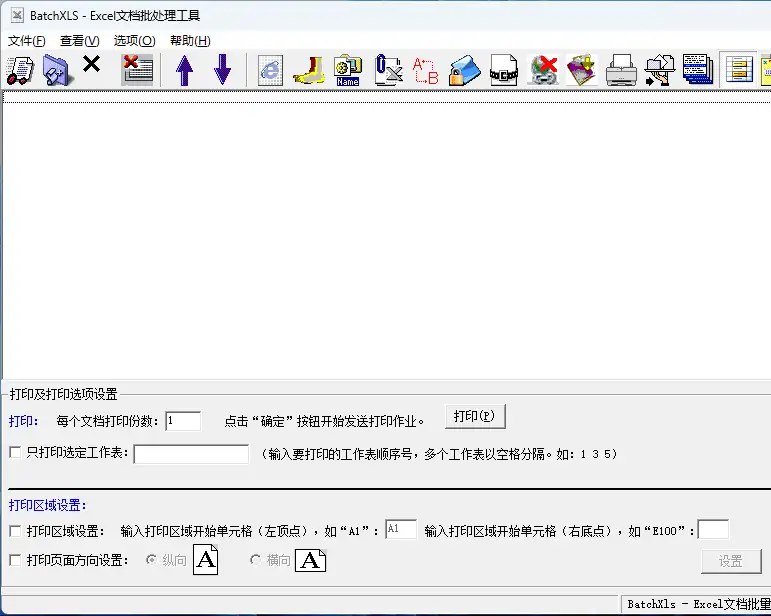This screenshot has height=616, width=771.
Task: Click the 设置 button
Action: pyautogui.click(x=731, y=561)
